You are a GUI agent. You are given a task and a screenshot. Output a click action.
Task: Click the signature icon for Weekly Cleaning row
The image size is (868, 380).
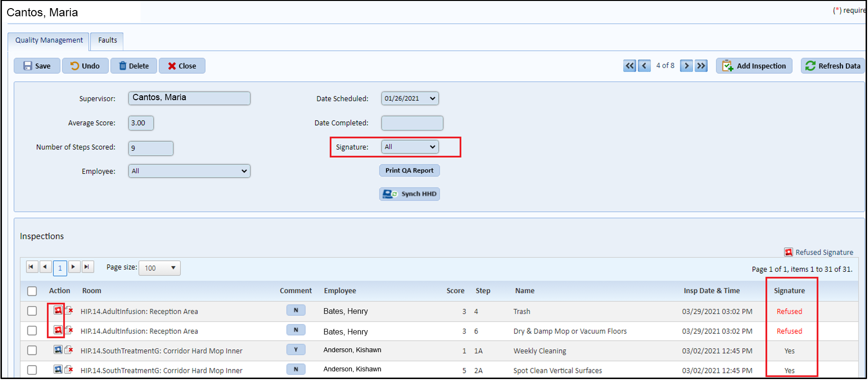58,350
